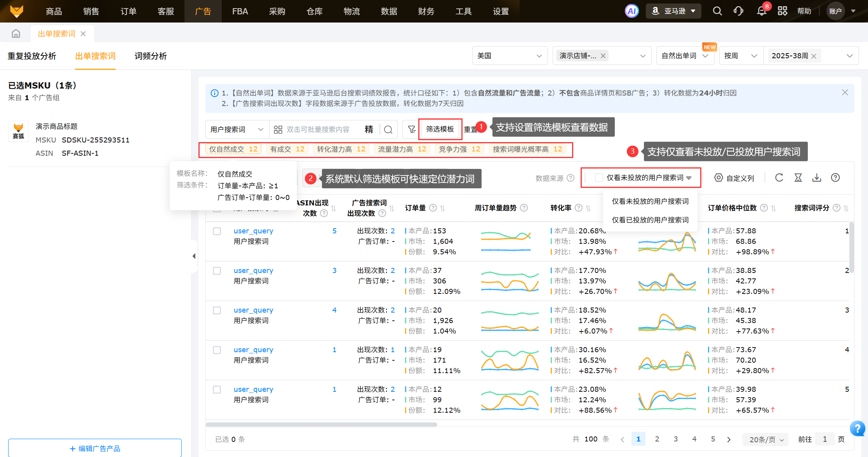The height and width of the screenshot is (457, 868).
Task: Click the 筛选模板 button
Action: tap(440, 129)
